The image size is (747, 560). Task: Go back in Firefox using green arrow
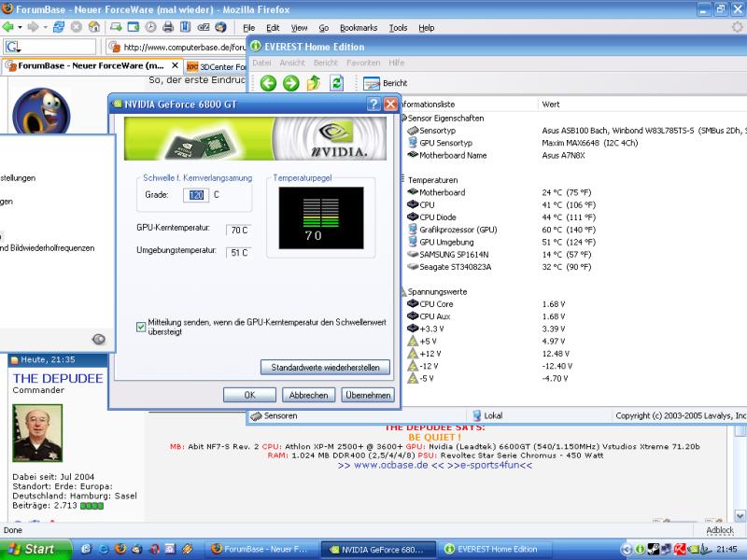tap(8, 27)
